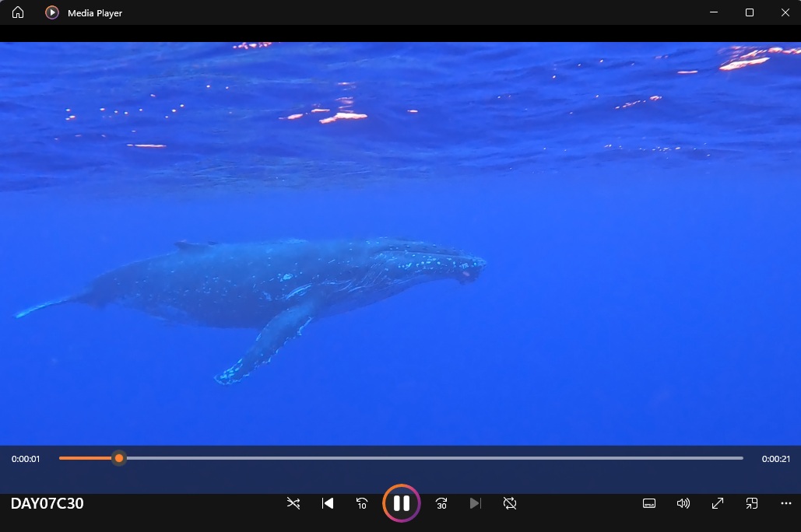Skip forward 30 seconds
This screenshot has width=801, height=532.
coord(441,503)
